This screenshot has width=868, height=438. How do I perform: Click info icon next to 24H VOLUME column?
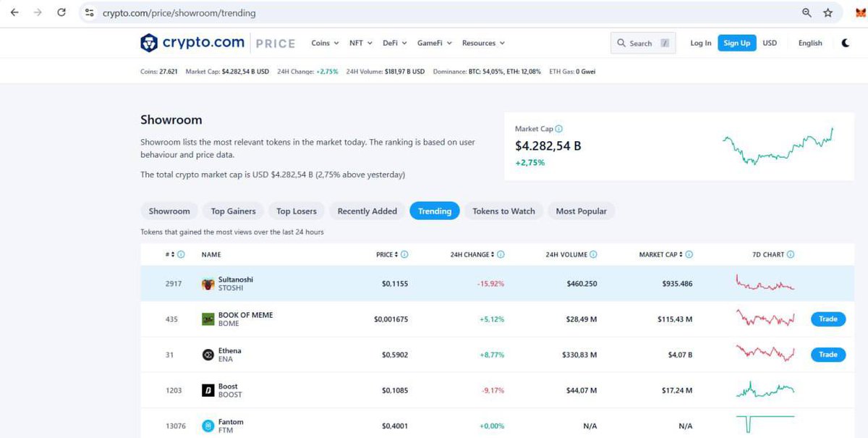[594, 255]
